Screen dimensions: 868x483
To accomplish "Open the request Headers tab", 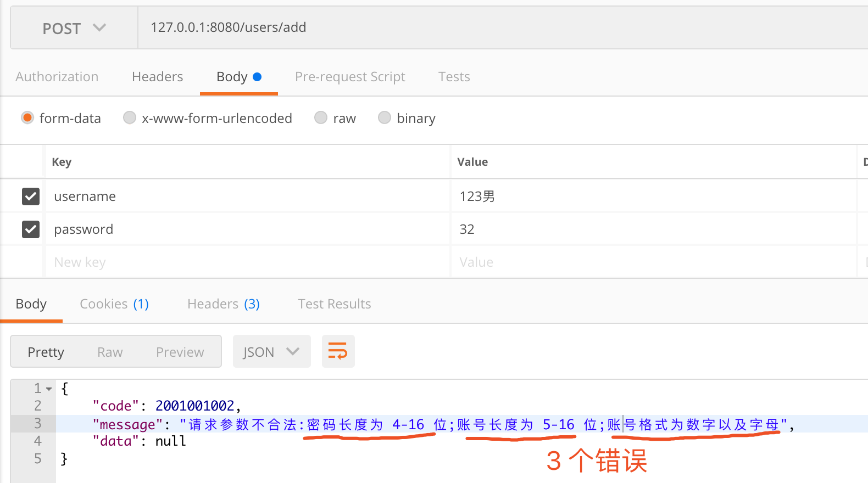I will 157,77.
